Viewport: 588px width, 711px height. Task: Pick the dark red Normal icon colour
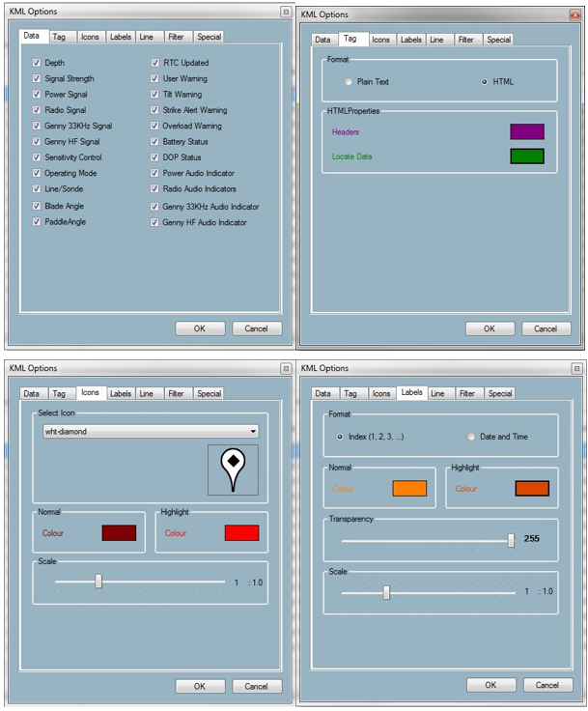(119, 533)
